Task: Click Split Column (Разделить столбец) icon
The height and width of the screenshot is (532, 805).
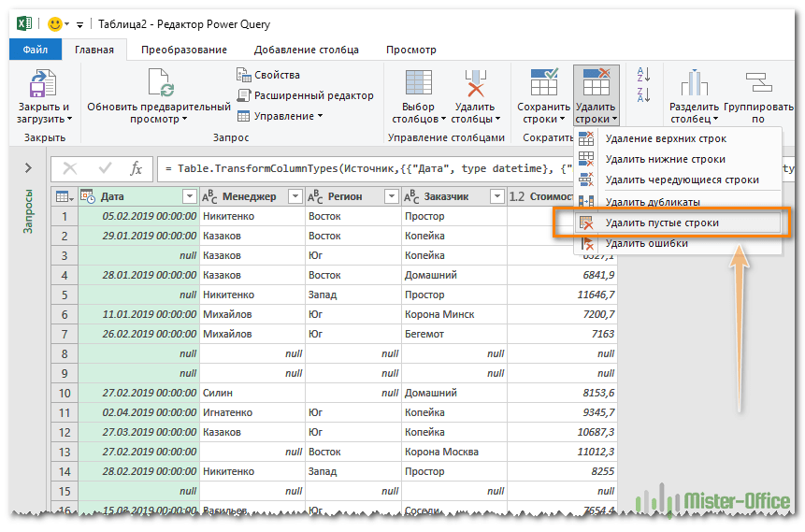Action: pyautogui.click(x=694, y=84)
